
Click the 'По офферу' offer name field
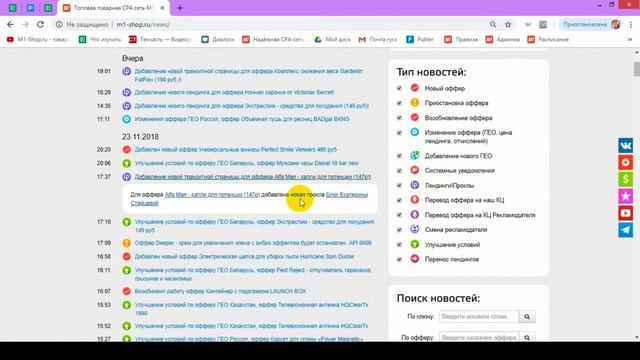pyautogui.click(x=479, y=338)
